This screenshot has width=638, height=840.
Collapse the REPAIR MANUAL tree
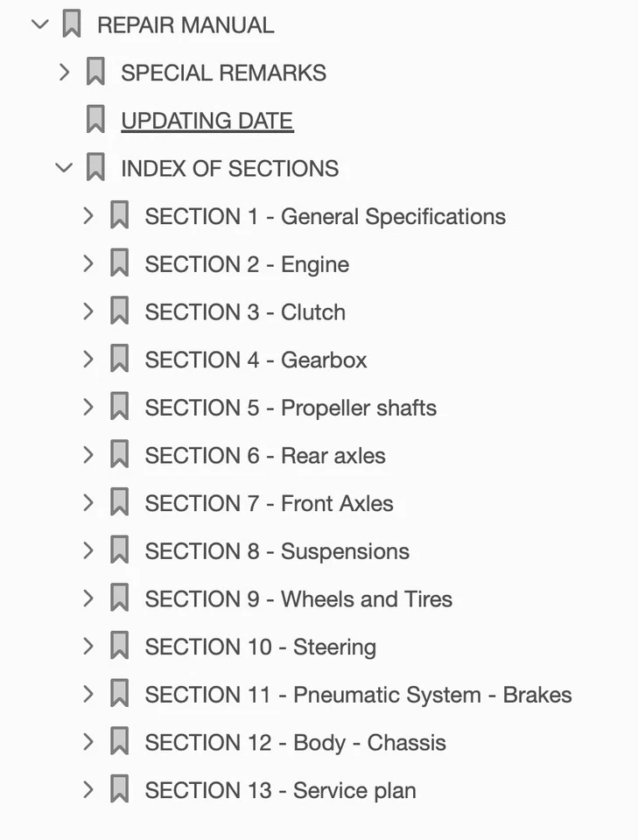(39, 24)
